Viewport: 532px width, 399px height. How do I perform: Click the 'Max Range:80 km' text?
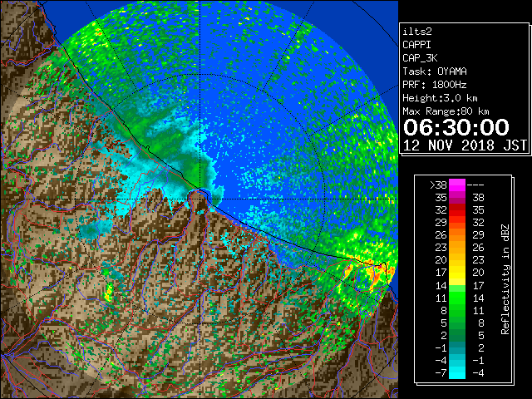[446, 111]
